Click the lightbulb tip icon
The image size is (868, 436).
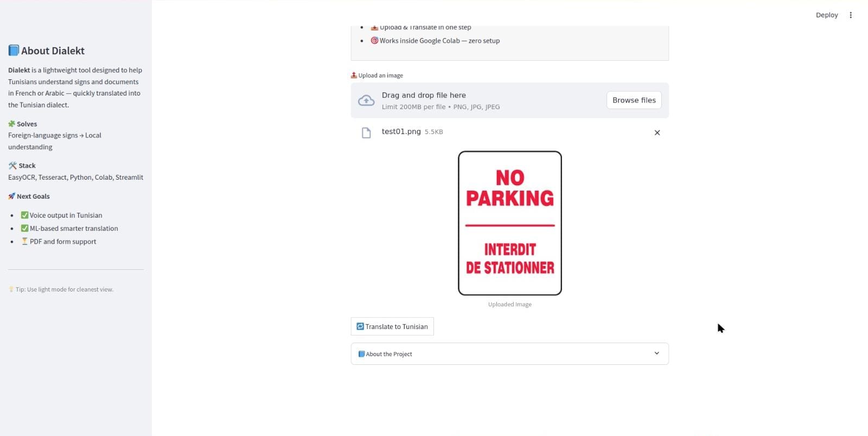coord(11,289)
